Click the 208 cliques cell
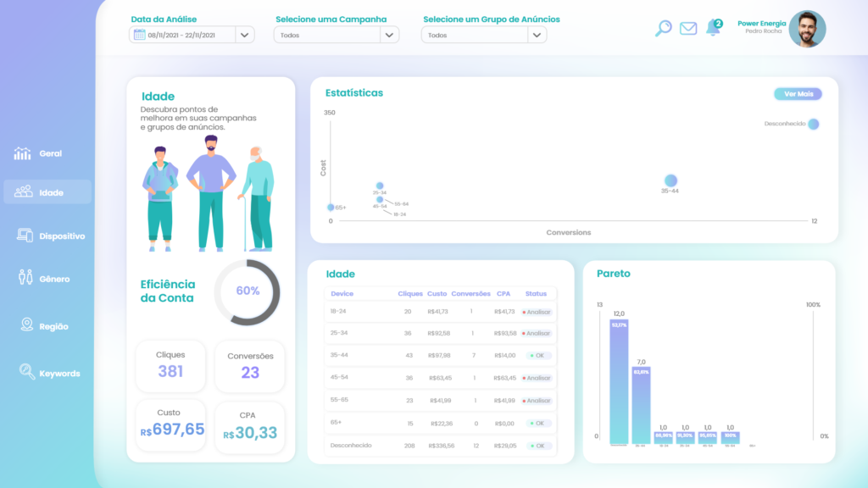Viewport: 868px width, 488px height. pyautogui.click(x=409, y=446)
